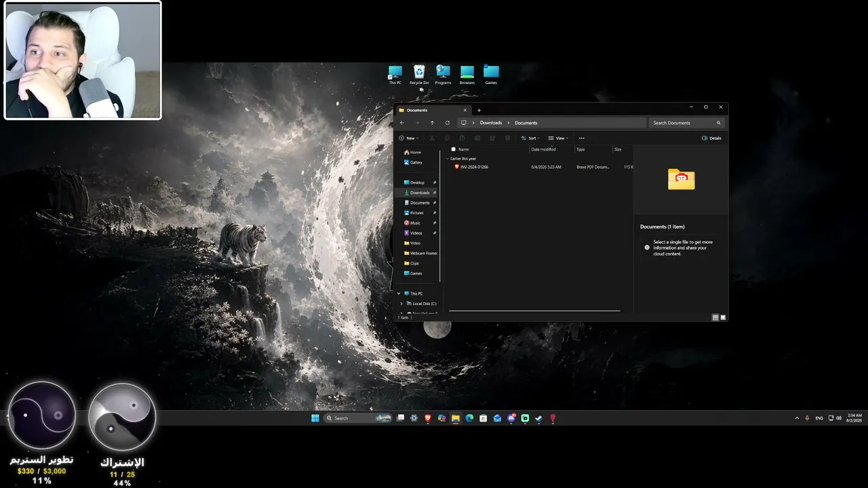The width and height of the screenshot is (868, 488).
Task: Open Webcam Frames folder in navigation pane
Action: (x=420, y=253)
